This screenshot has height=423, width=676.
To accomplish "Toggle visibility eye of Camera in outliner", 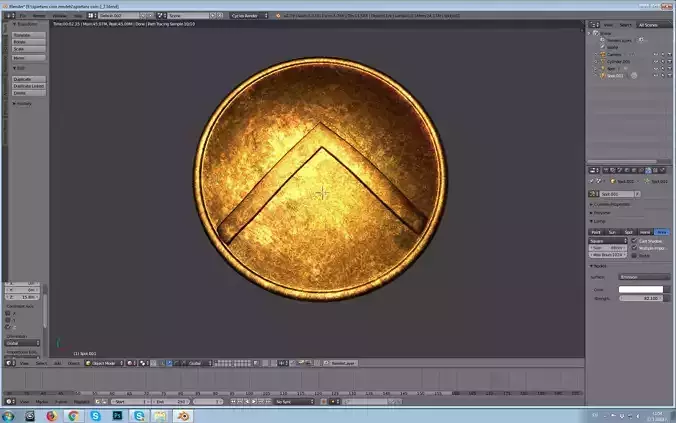I will point(656,54).
